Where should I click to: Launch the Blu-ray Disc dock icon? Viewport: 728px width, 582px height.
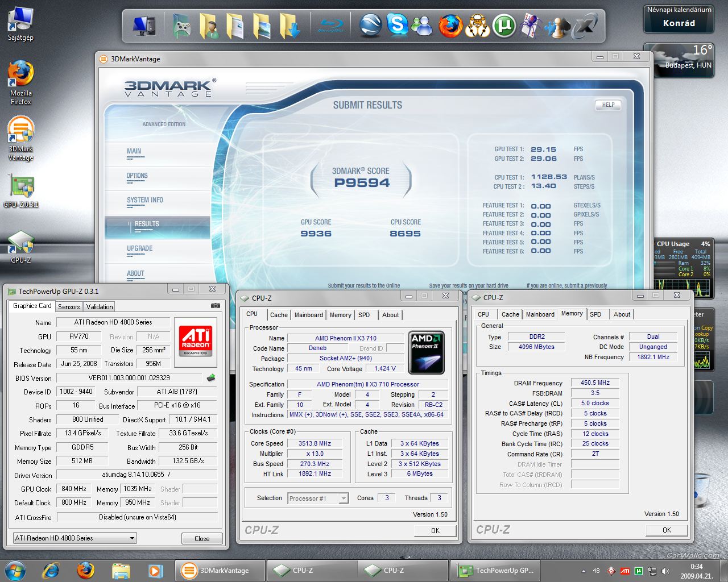(x=330, y=26)
